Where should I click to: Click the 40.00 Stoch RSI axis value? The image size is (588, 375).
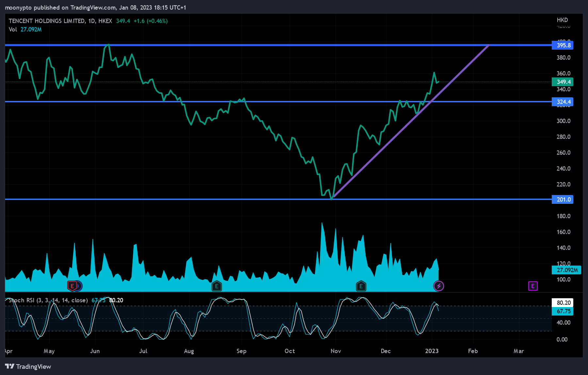point(563,323)
